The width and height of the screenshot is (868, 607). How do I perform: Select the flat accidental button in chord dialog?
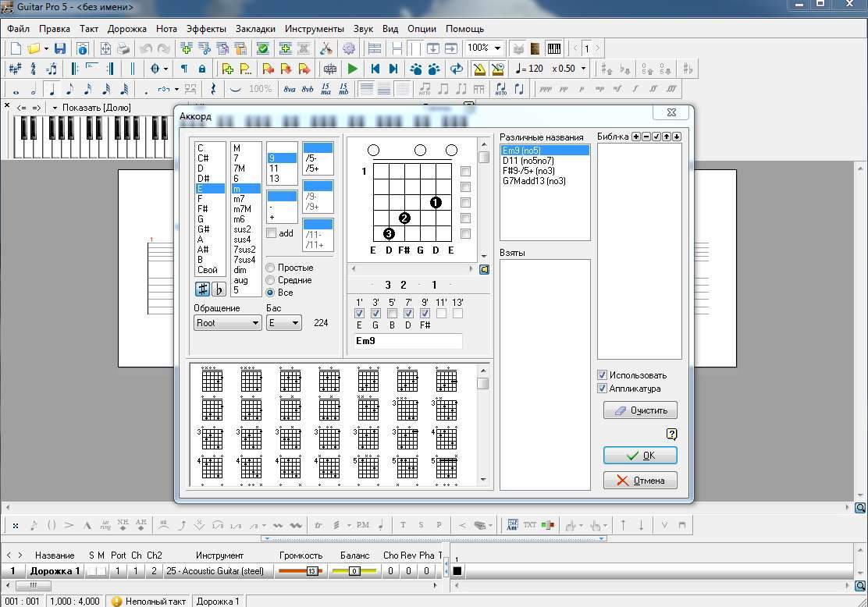(219, 289)
